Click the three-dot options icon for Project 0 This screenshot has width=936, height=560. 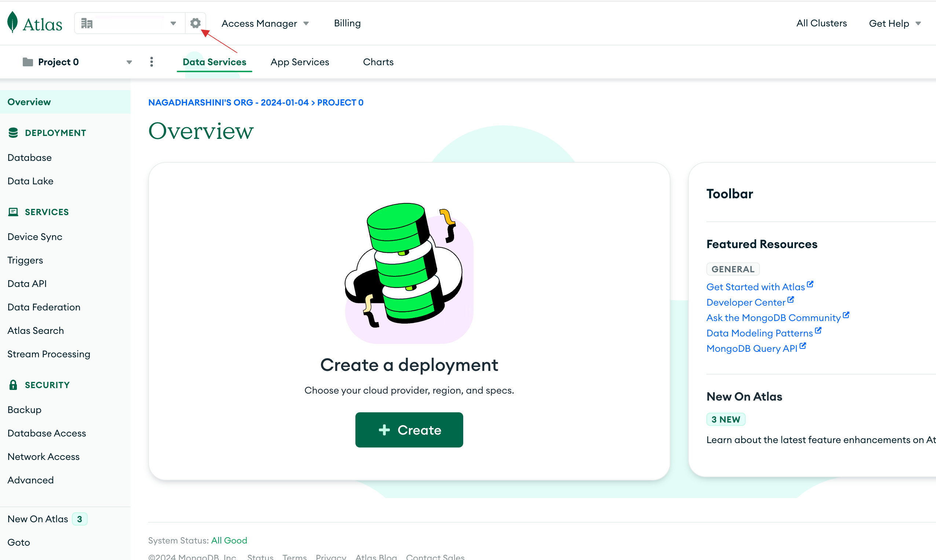click(151, 62)
